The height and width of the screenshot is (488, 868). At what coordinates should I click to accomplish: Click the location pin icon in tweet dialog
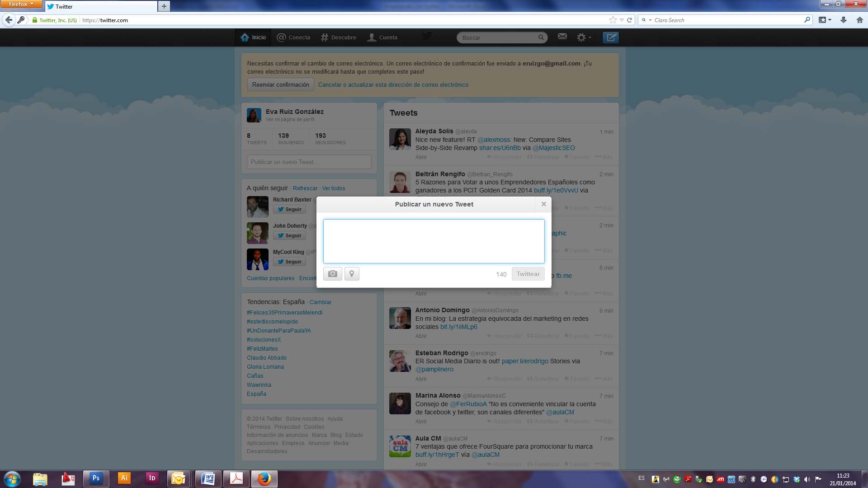[352, 274]
